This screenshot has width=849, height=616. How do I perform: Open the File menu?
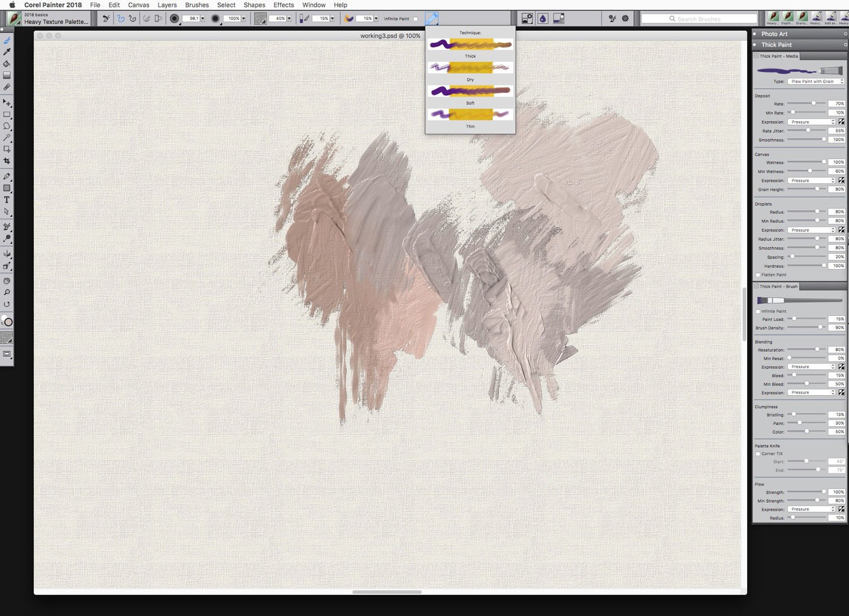(95, 5)
